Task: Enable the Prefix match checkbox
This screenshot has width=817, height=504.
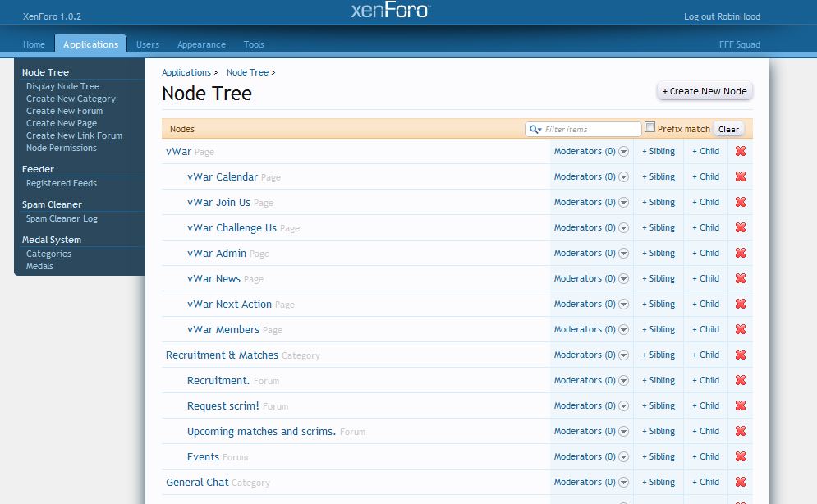Action: (x=649, y=127)
